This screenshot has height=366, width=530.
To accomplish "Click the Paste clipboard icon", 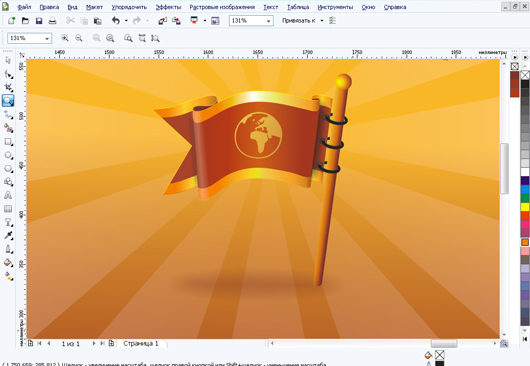I will 97,21.
